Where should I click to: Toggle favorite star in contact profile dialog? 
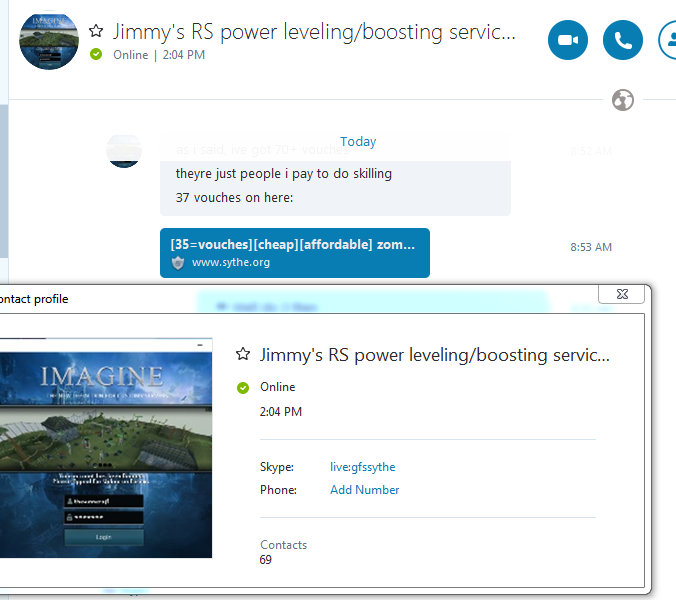[243, 354]
